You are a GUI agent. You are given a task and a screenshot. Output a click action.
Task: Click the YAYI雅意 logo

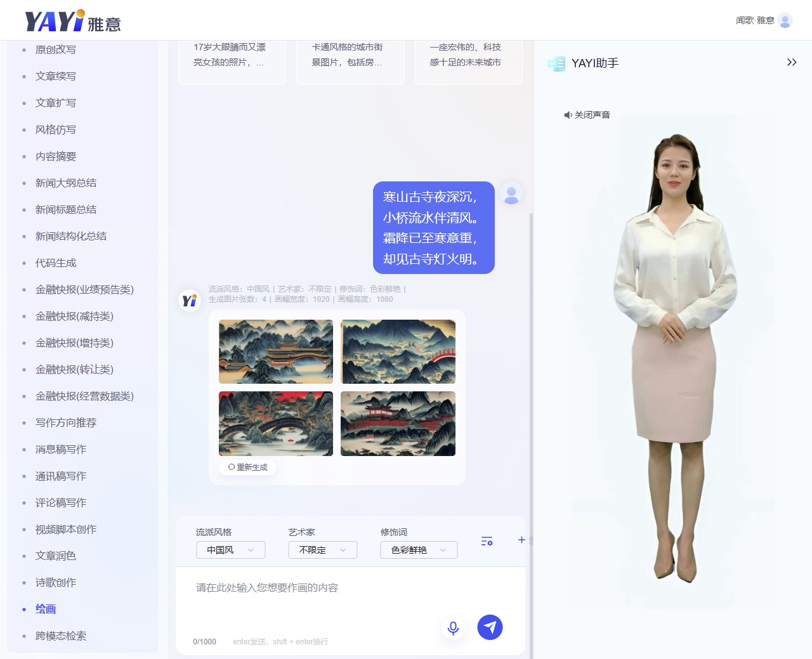[x=72, y=21]
